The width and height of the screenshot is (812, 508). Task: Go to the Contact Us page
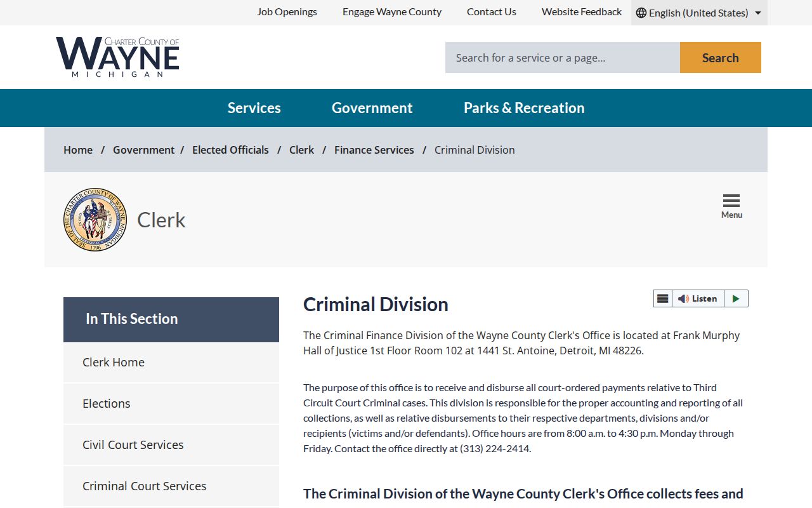point(492,12)
